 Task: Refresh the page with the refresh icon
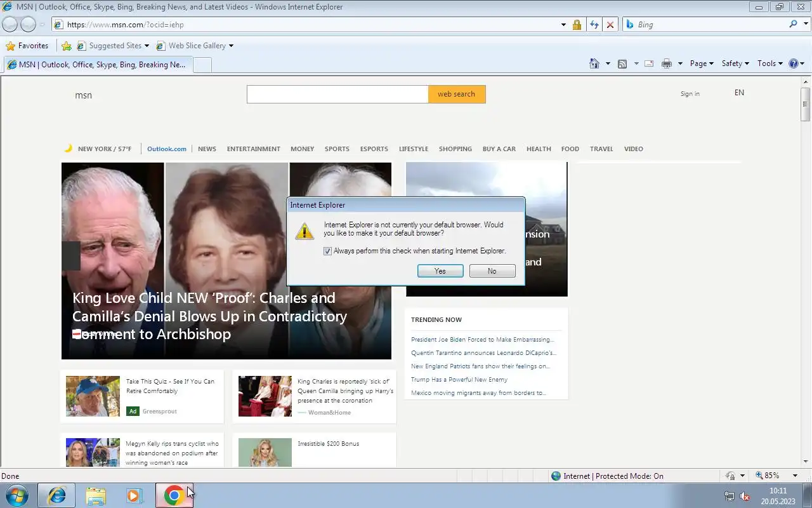coord(594,24)
